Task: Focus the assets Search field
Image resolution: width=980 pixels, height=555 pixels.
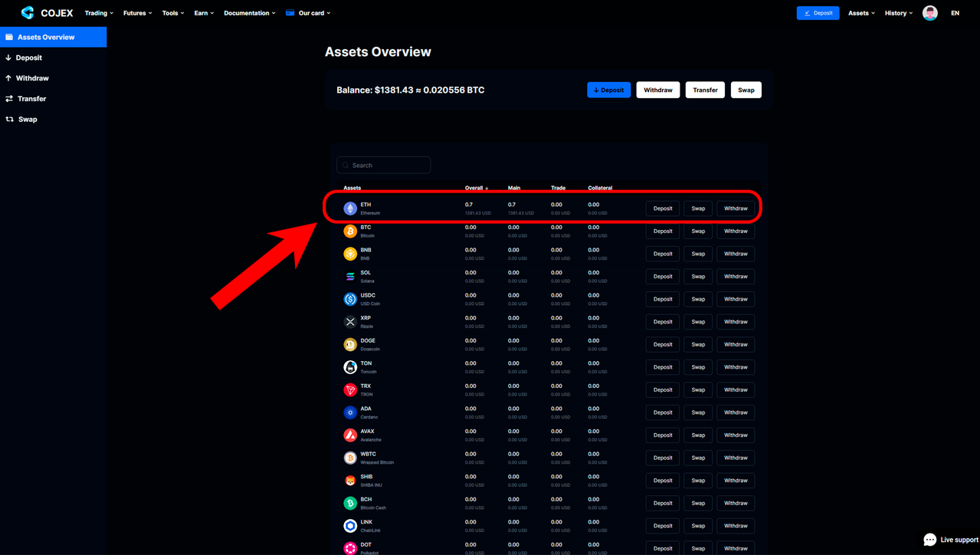Action: (x=383, y=165)
